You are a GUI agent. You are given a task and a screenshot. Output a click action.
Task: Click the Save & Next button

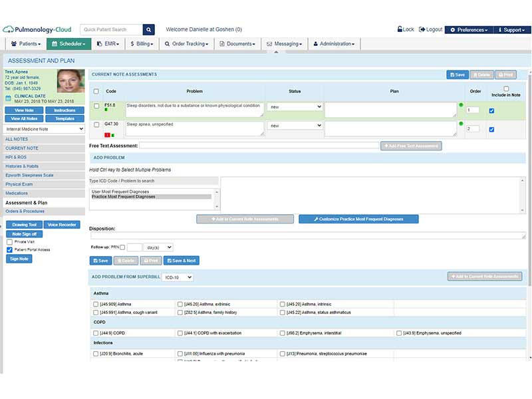[182, 261]
